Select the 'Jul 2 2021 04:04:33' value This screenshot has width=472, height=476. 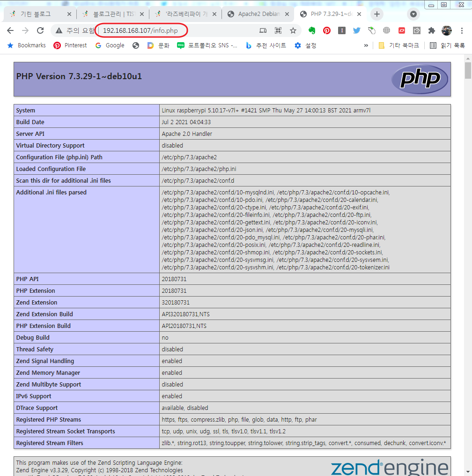pyautogui.click(x=186, y=122)
